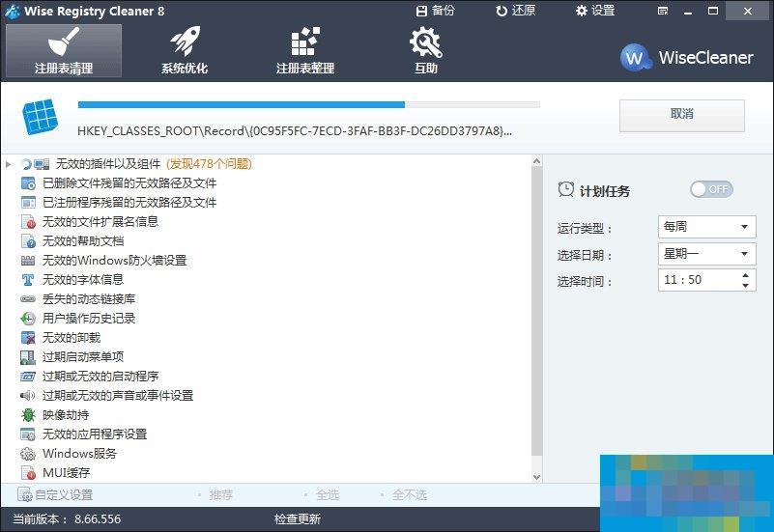Click 检查更新 in the status bar
The width and height of the screenshot is (774, 532).
(298, 519)
